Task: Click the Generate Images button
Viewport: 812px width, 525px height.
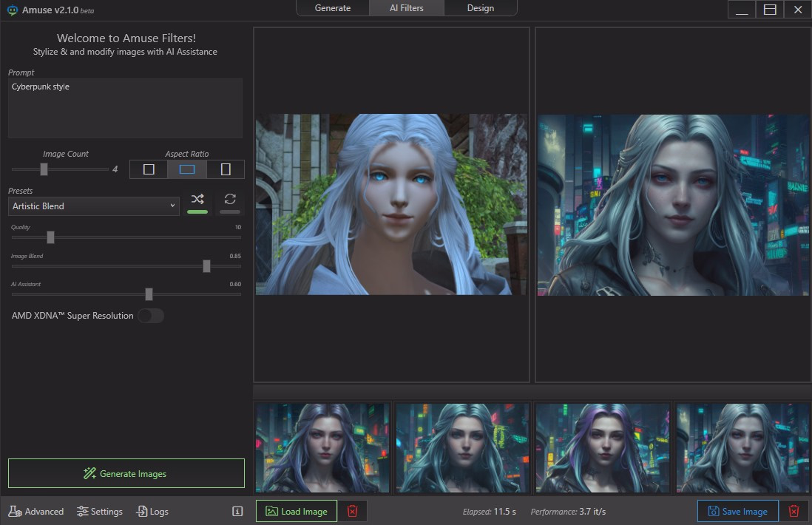Action: pyautogui.click(x=126, y=473)
